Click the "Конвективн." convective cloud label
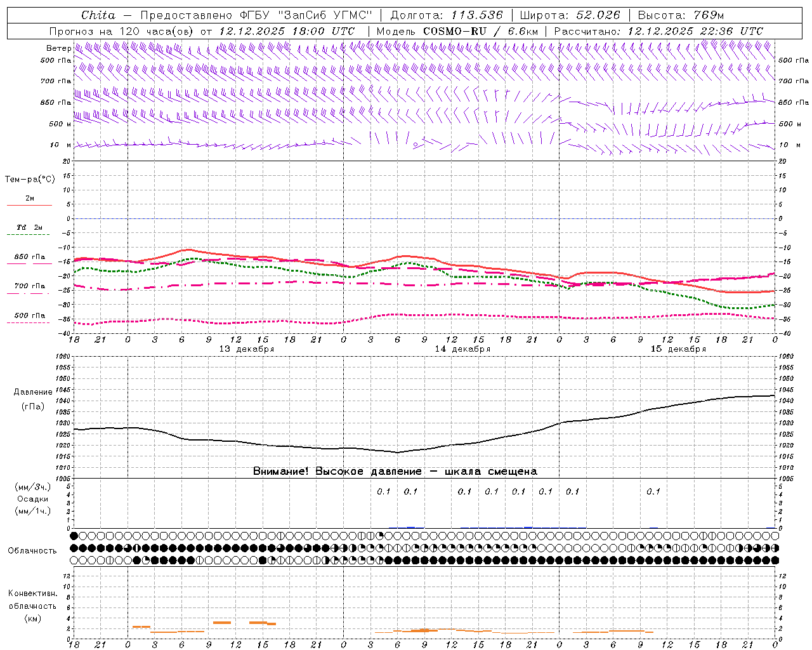 coord(32,594)
